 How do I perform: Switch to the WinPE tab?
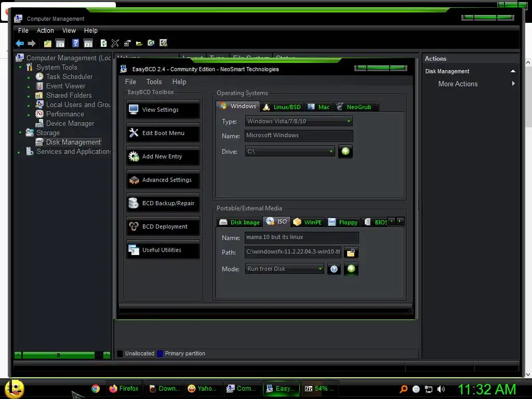click(x=308, y=222)
